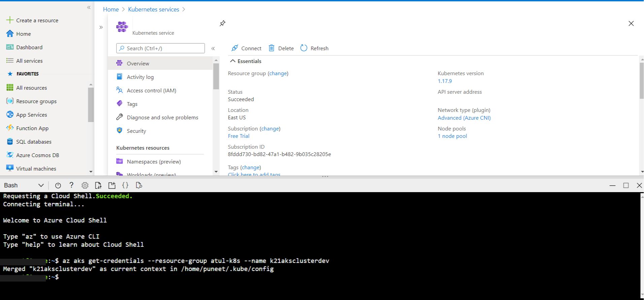
Task: Change the Subscription via change link
Action: 270,128
